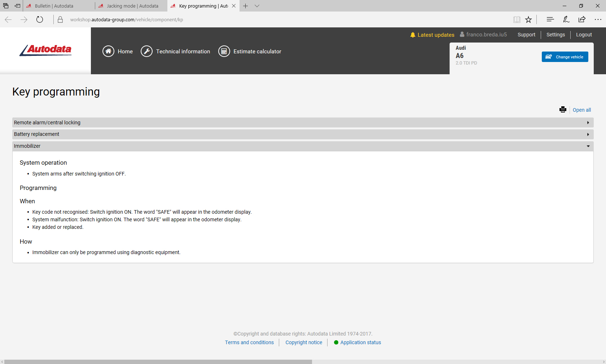Viewport: 606px width, 364px height.
Task: Open Estimate calculator menu
Action: coord(250,51)
